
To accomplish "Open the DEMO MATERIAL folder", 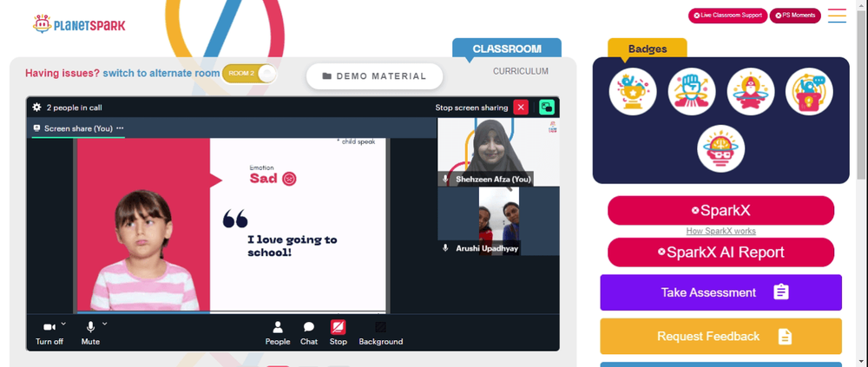I will [375, 76].
